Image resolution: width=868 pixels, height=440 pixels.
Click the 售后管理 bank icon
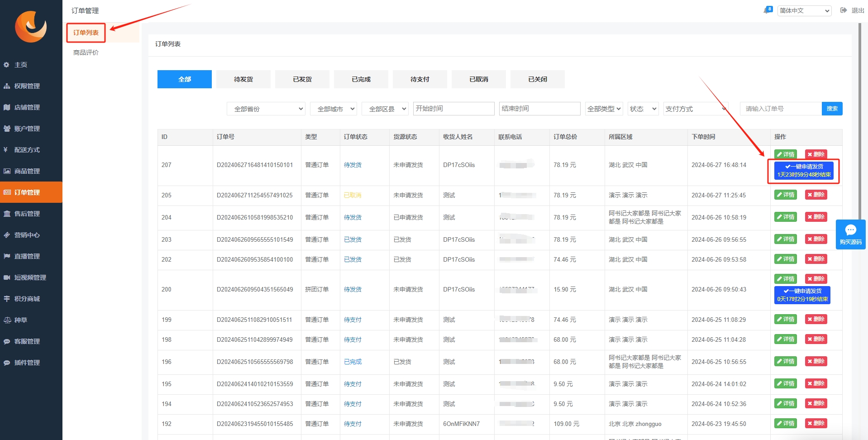point(7,214)
